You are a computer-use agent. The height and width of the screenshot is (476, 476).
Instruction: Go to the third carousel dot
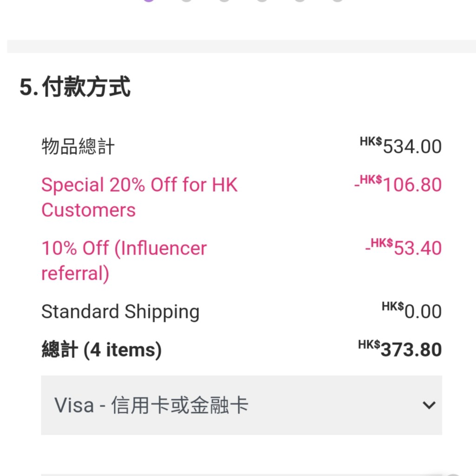[224, 1]
